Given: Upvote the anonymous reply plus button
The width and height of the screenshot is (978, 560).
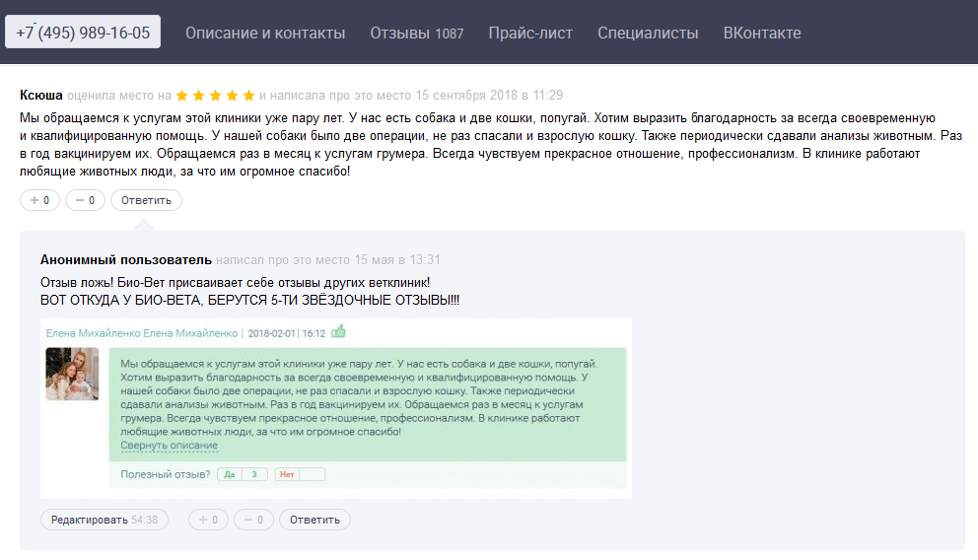Looking at the screenshot, I should pyautogui.click(x=208, y=520).
